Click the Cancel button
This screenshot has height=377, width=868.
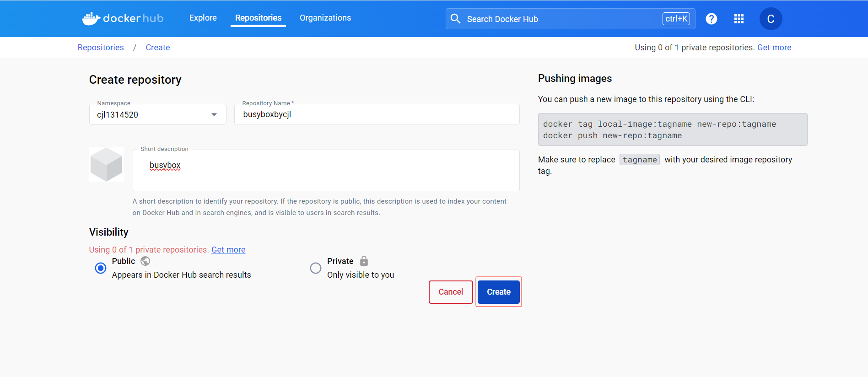[451, 292]
